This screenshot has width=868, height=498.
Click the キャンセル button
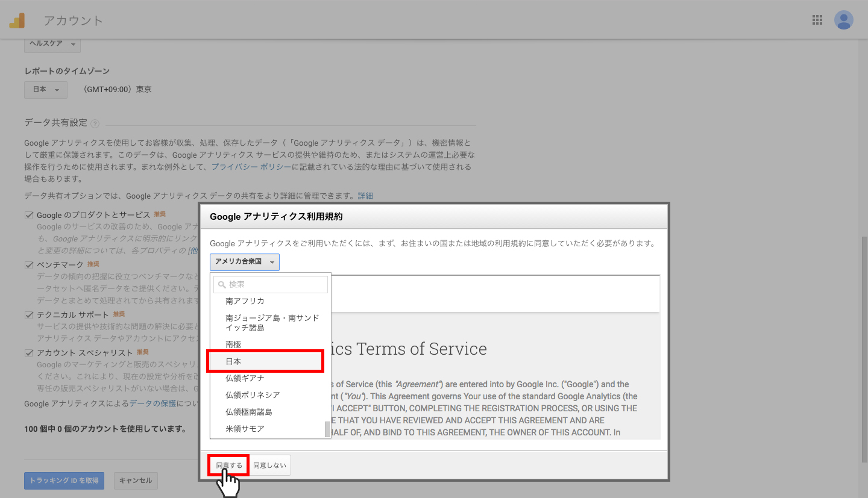136,481
